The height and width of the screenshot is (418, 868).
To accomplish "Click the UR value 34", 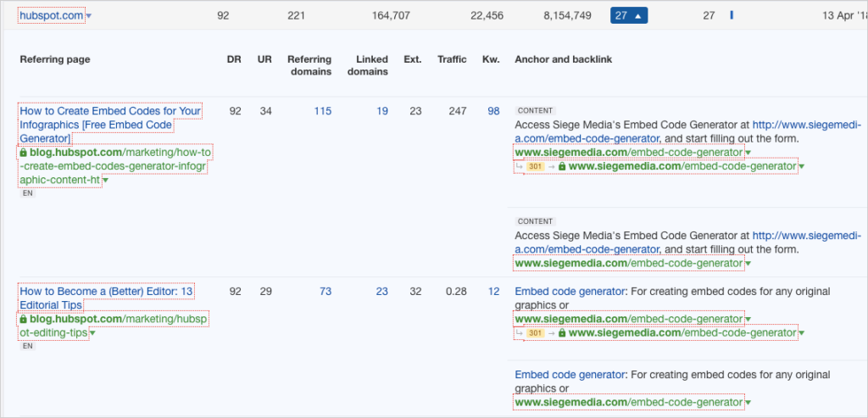I will coord(265,111).
